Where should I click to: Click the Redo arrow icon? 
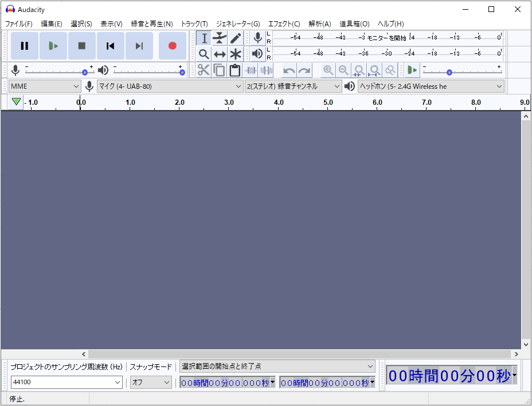click(x=304, y=70)
